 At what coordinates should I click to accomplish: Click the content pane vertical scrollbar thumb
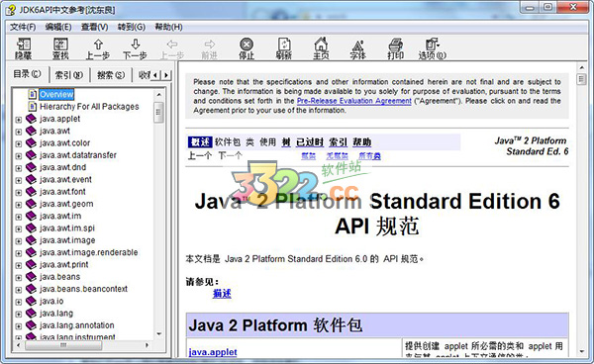pyautogui.click(x=581, y=79)
